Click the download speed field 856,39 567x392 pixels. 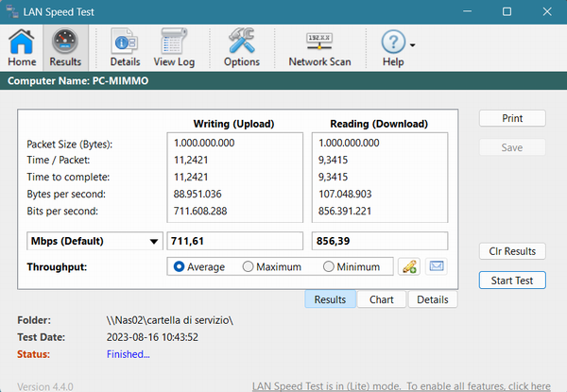click(380, 241)
